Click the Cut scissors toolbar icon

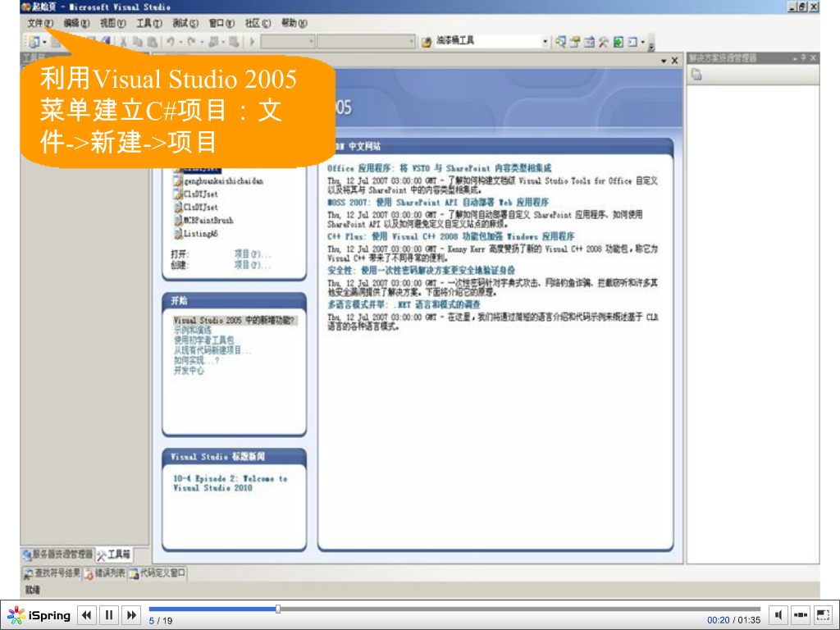pyautogui.click(x=123, y=42)
